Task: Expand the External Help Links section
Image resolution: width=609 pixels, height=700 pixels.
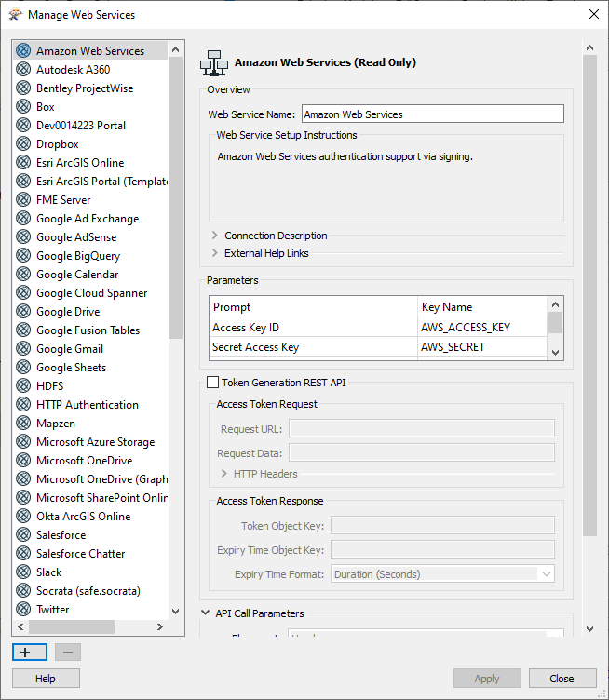Action: click(x=215, y=253)
